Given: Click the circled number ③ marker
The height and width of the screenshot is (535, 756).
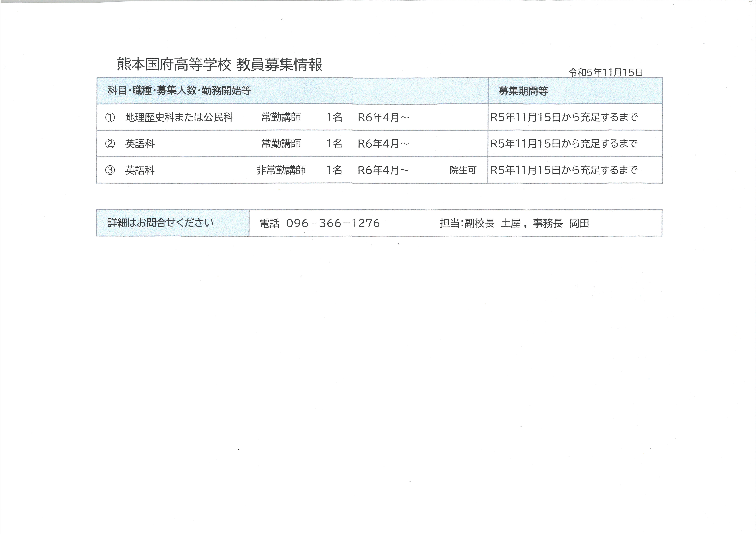Looking at the screenshot, I should tap(110, 170).
